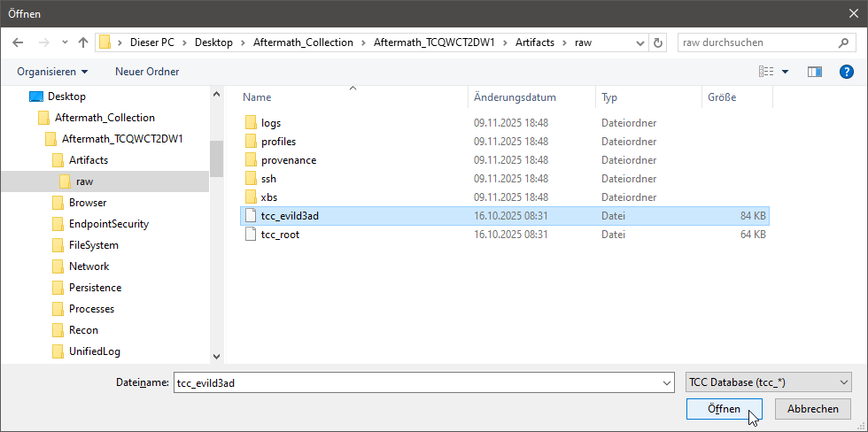
Task: Select the provenance folder icon
Action: coord(251,160)
